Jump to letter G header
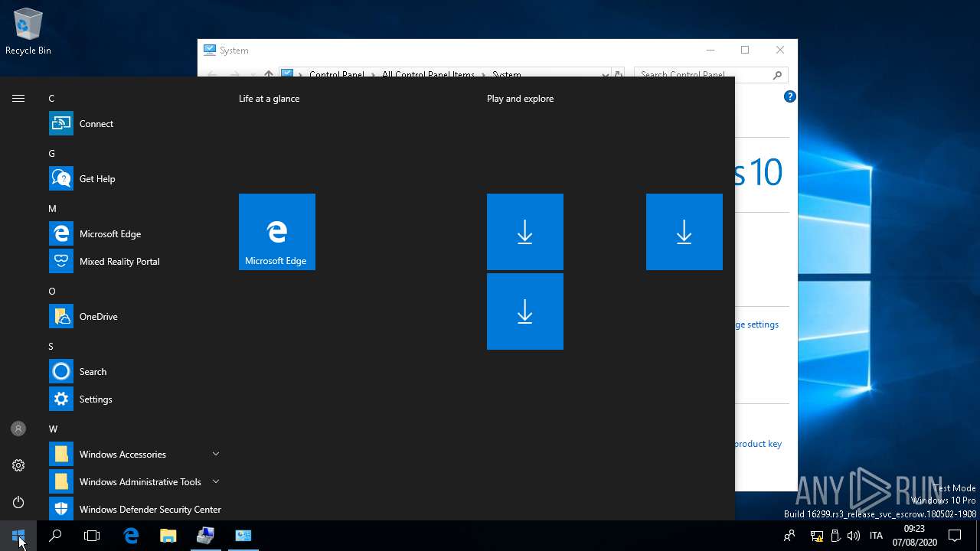This screenshot has width=980, height=551. (x=52, y=153)
